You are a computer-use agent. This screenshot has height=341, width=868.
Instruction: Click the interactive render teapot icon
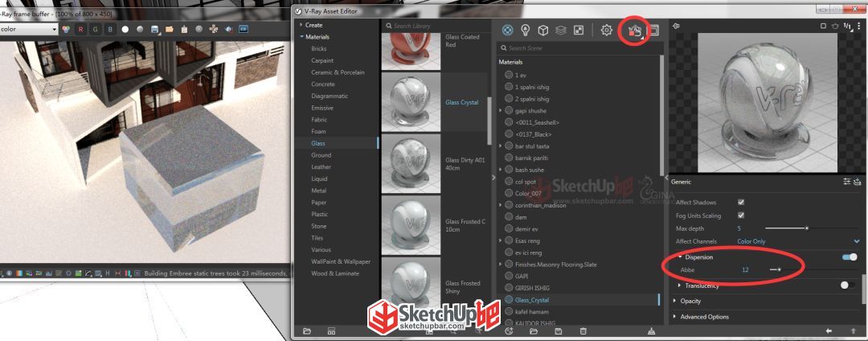pyautogui.click(x=635, y=31)
